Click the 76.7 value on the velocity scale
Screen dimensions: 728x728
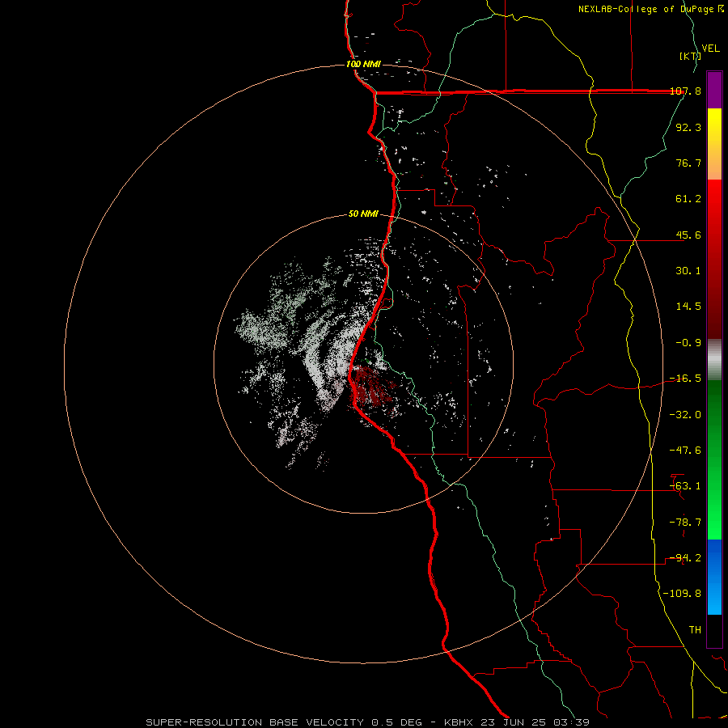[x=688, y=163]
